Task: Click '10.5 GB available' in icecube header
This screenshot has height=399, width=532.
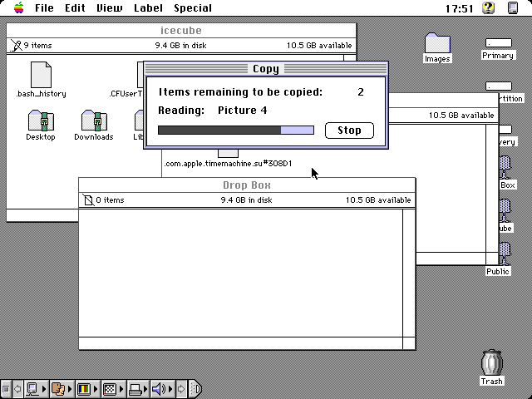Action: [x=319, y=46]
